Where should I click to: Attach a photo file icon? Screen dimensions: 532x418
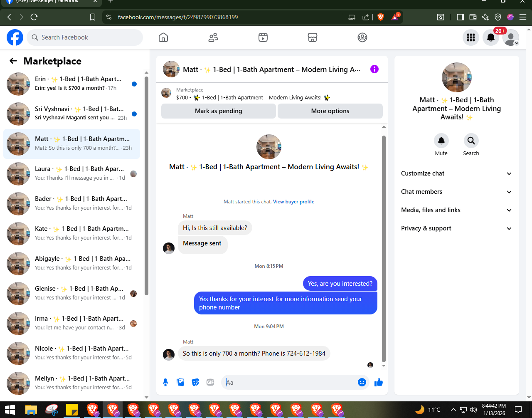coord(180,382)
